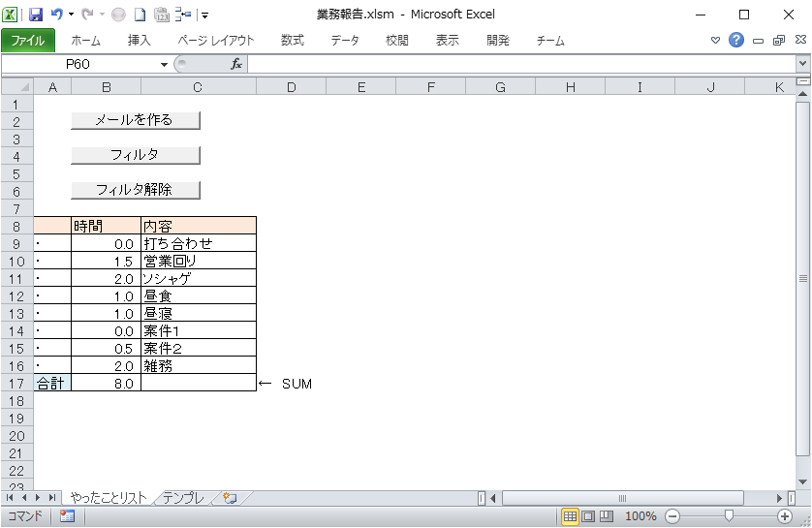Select the 時間 header cell
This screenshot has width=812, height=528.
pos(106,226)
